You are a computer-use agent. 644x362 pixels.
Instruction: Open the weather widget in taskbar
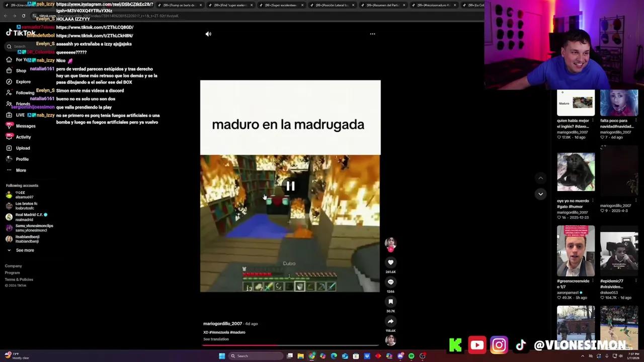click(17, 356)
